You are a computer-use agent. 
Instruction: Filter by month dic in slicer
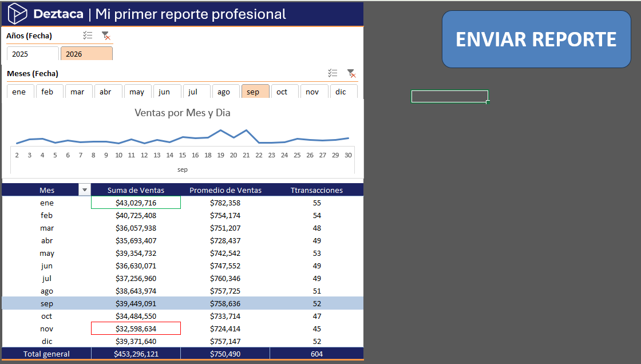[x=344, y=92]
